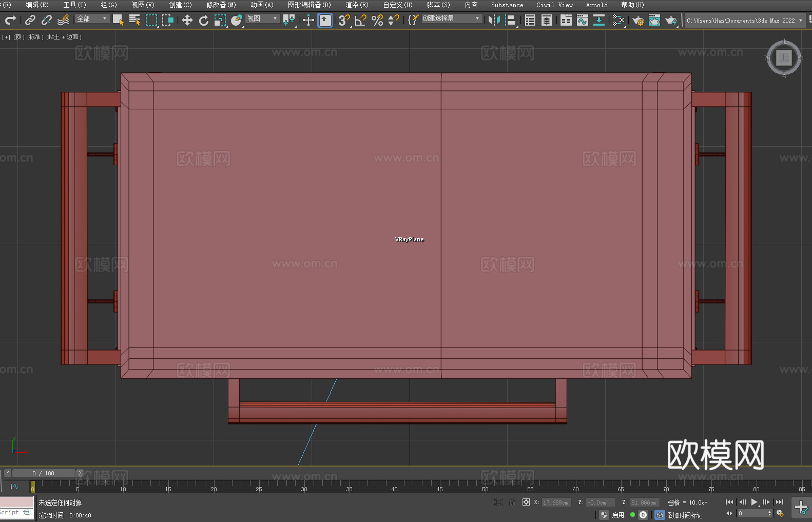Open the Material Editor icon
Image resolution: width=812 pixels, height=522 pixels.
coord(618,20)
